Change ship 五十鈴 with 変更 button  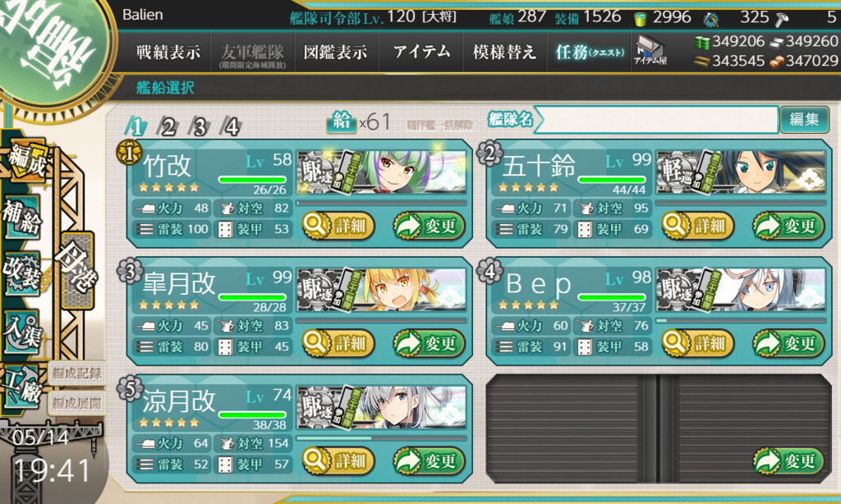(x=788, y=226)
